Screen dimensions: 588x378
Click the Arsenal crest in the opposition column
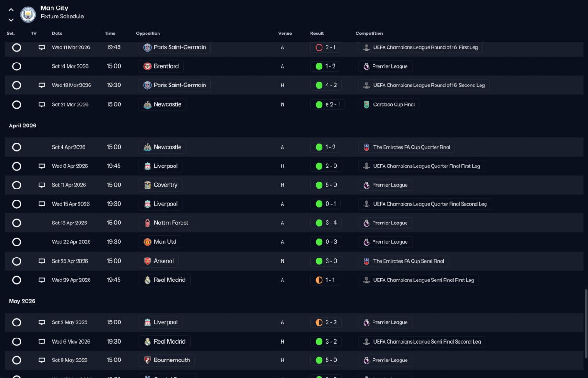147,261
